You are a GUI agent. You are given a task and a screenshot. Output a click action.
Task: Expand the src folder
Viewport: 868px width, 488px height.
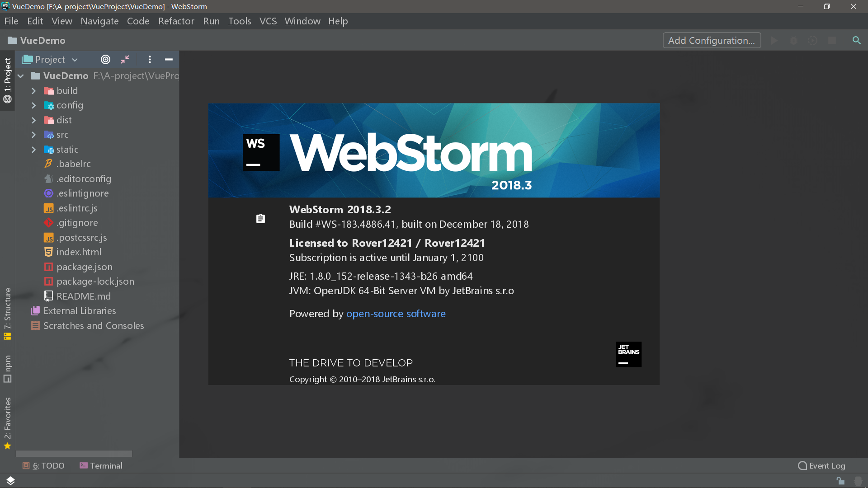(34, 135)
